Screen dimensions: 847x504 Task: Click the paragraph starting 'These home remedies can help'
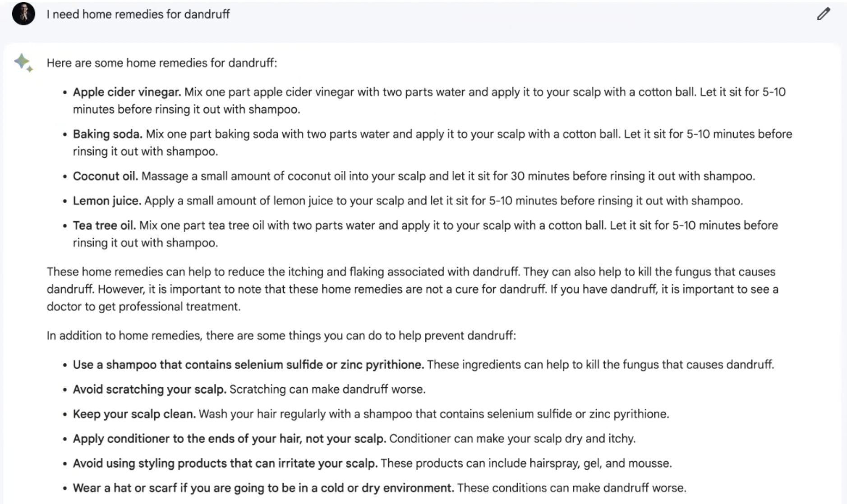[x=412, y=289]
